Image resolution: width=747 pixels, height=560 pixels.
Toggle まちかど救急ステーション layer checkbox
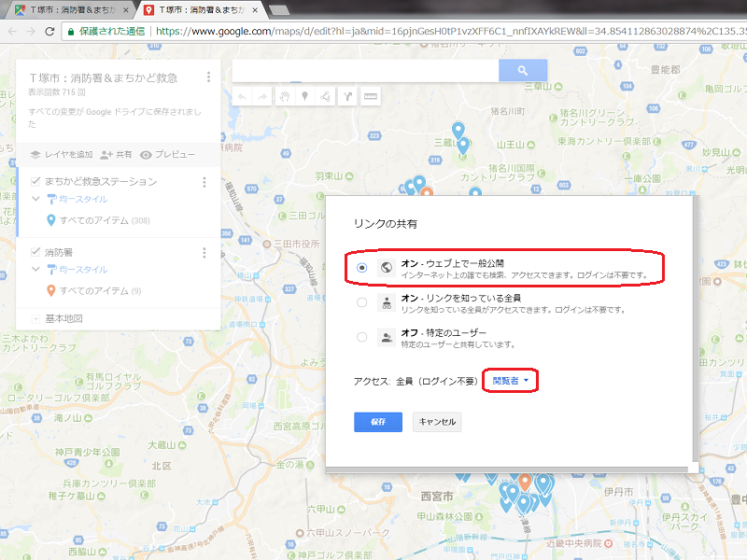[x=35, y=181]
